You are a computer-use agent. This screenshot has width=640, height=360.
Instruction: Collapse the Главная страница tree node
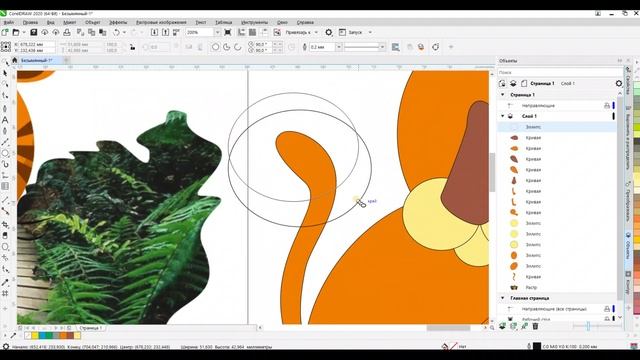click(x=502, y=298)
